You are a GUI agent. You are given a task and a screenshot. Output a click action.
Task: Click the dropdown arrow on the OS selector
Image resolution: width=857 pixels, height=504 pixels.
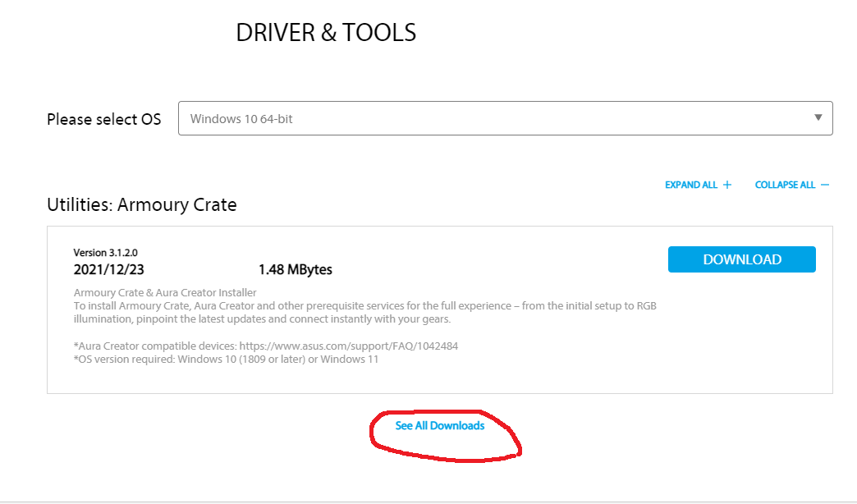[819, 117]
